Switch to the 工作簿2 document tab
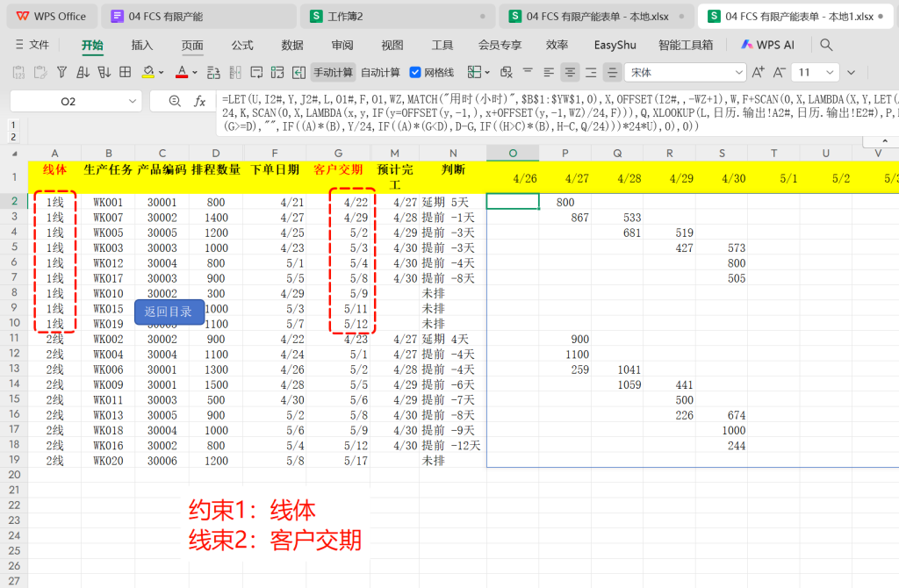 (398, 16)
